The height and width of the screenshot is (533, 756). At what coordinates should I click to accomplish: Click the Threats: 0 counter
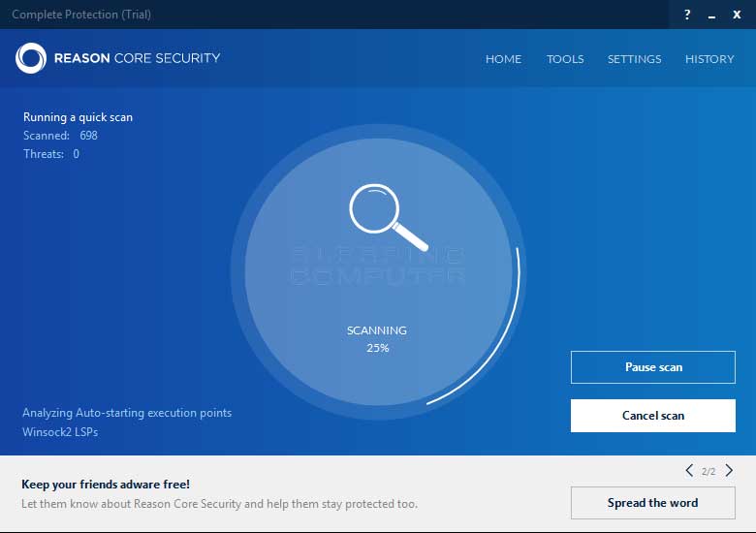pos(51,154)
